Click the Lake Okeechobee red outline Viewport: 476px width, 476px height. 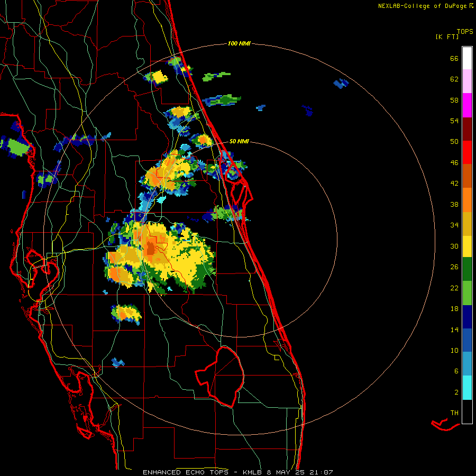pos(220,377)
